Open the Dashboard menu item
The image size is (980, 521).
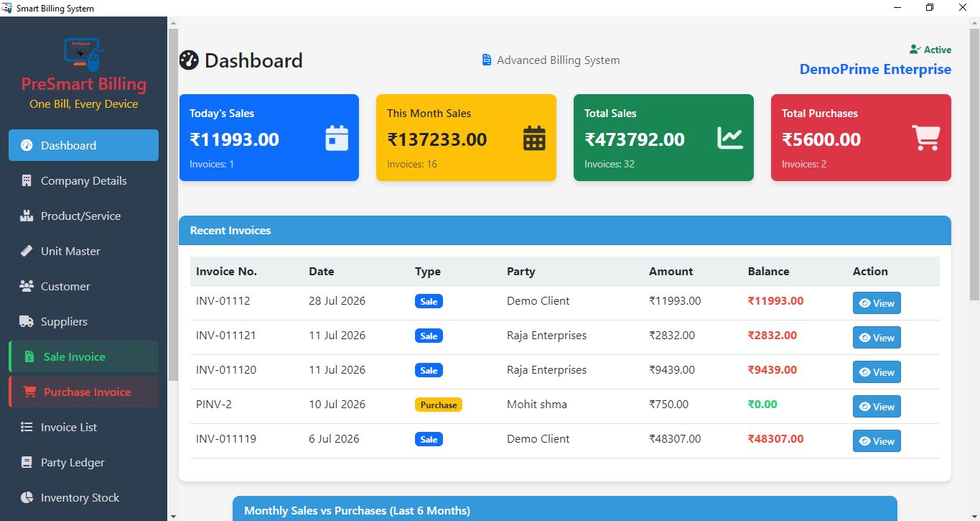coord(83,145)
